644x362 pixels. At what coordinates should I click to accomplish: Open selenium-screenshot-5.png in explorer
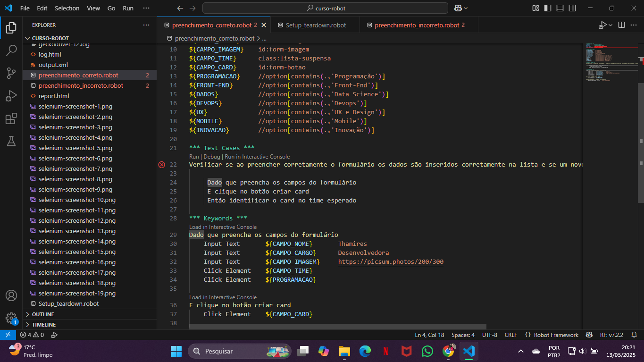click(x=75, y=148)
